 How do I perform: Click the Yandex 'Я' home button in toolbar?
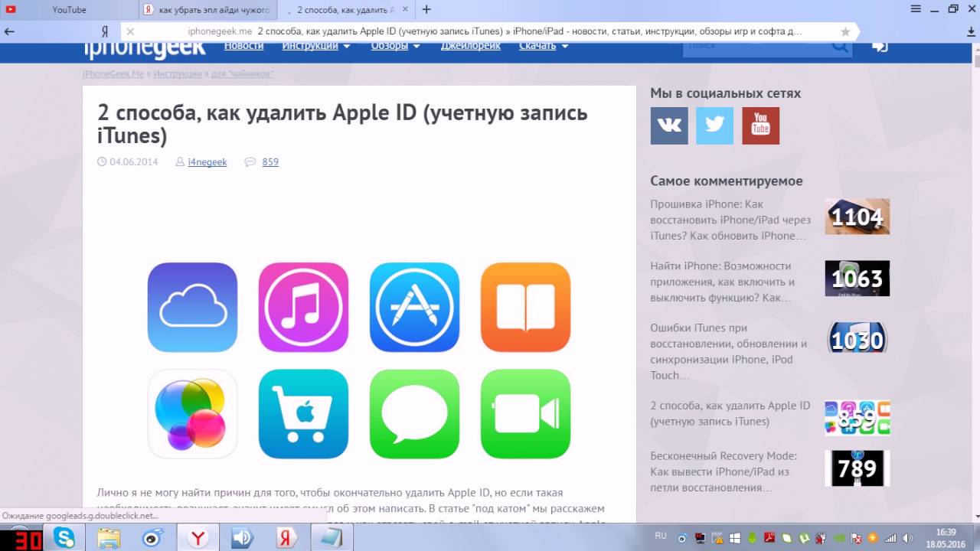[105, 32]
